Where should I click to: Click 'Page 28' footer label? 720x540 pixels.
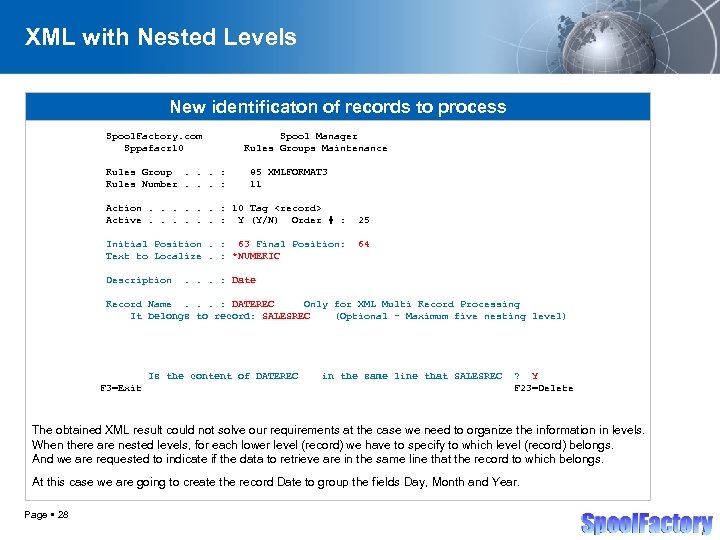(x=46, y=515)
